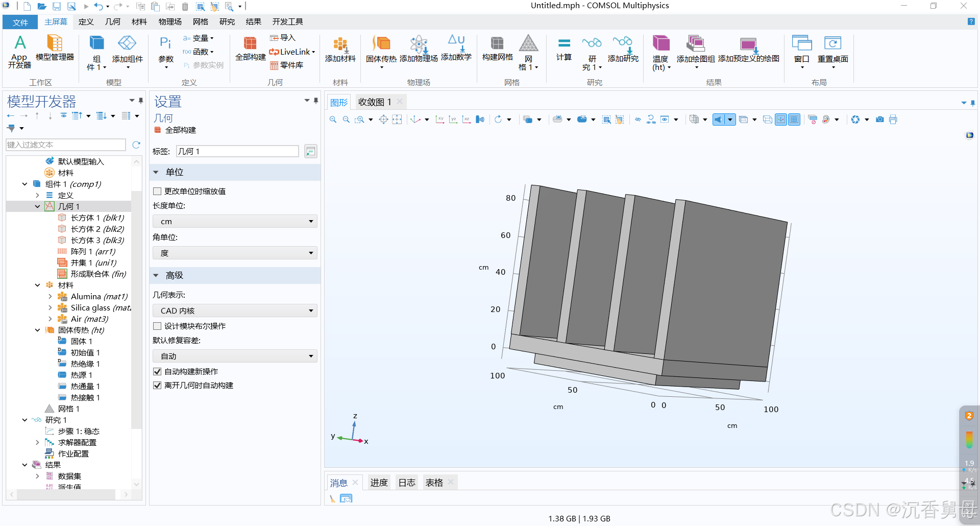Viewport: 980px width, 526px height.
Task: Open Parts Library (零件库)
Action: [x=286, y=65]
